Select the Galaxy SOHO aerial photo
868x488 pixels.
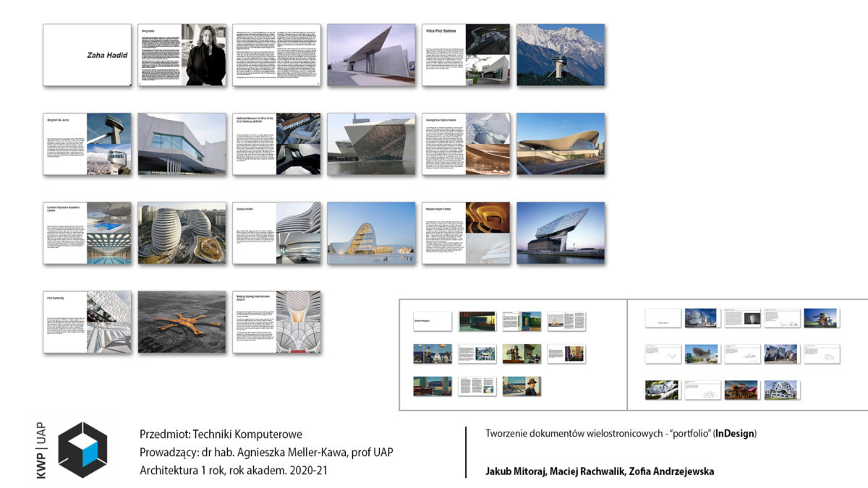182,233
